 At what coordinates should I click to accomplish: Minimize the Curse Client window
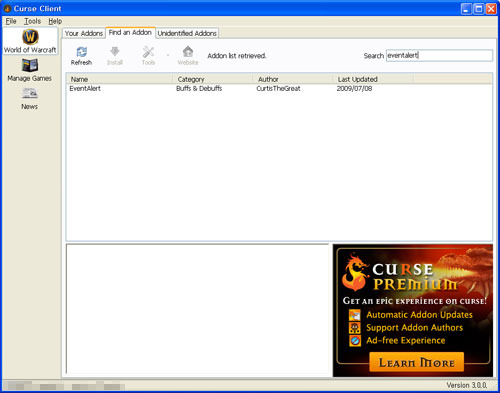(466, 9)
